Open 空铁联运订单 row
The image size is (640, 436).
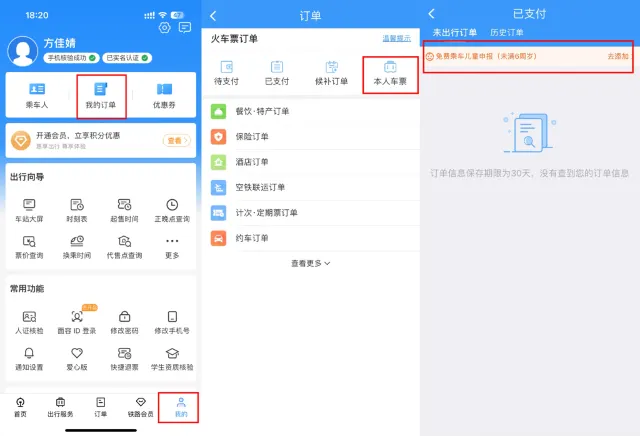point(311,187)
